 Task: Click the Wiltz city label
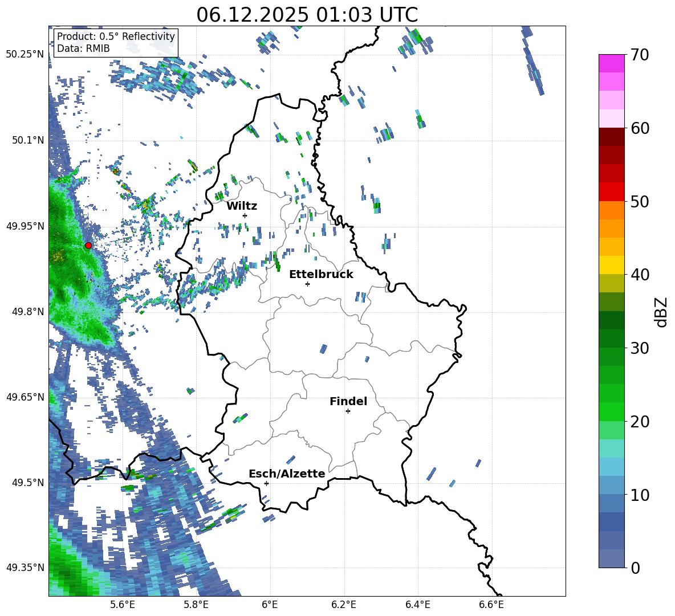pyautogui.click(x=242, y=206)
